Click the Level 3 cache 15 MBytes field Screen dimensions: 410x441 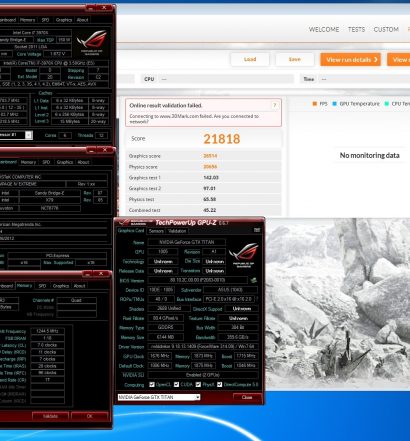click(x=70, y=122)
